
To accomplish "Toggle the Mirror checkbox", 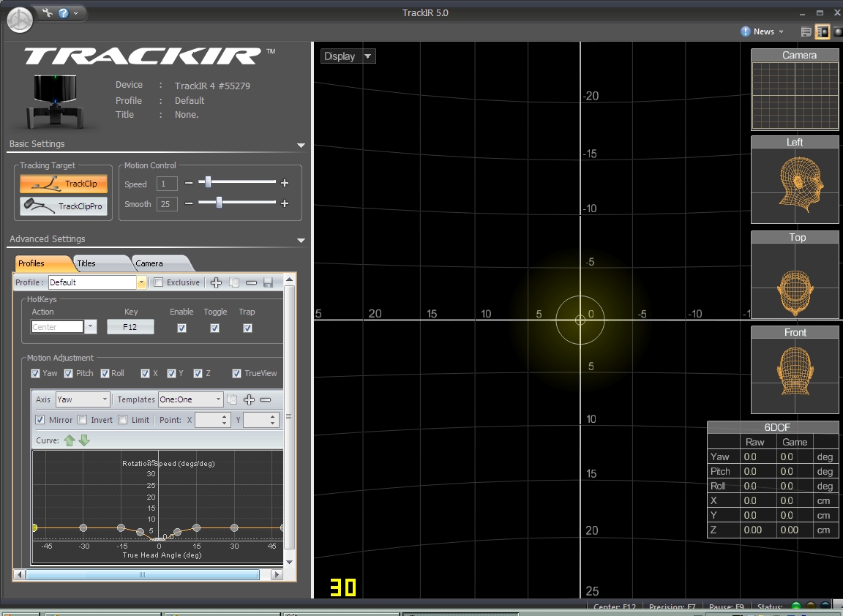I will click(x=40, y=420).
